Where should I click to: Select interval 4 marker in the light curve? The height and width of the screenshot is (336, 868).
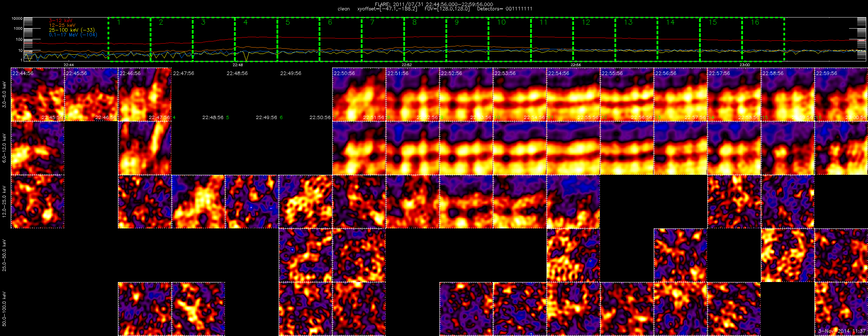click(x=245, y=22)
